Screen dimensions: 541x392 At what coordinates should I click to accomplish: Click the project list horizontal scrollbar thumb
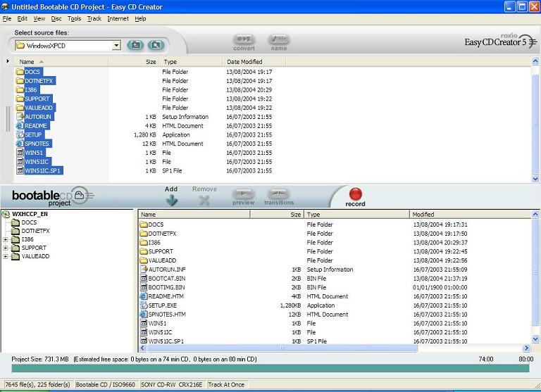[x=282, y=348]
